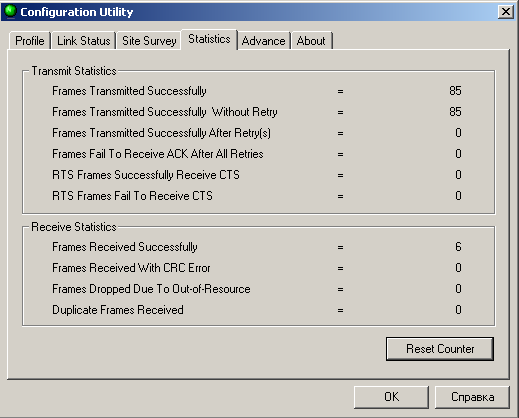Show the About tab
Viewport: 519px width, 418px height.
pos(311,41)
